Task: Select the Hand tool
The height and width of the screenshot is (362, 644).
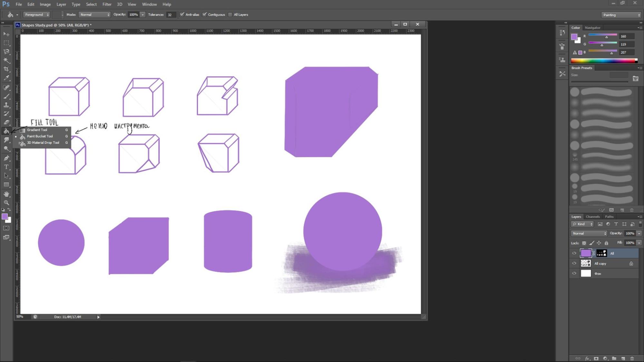Action: coord(6,194)
